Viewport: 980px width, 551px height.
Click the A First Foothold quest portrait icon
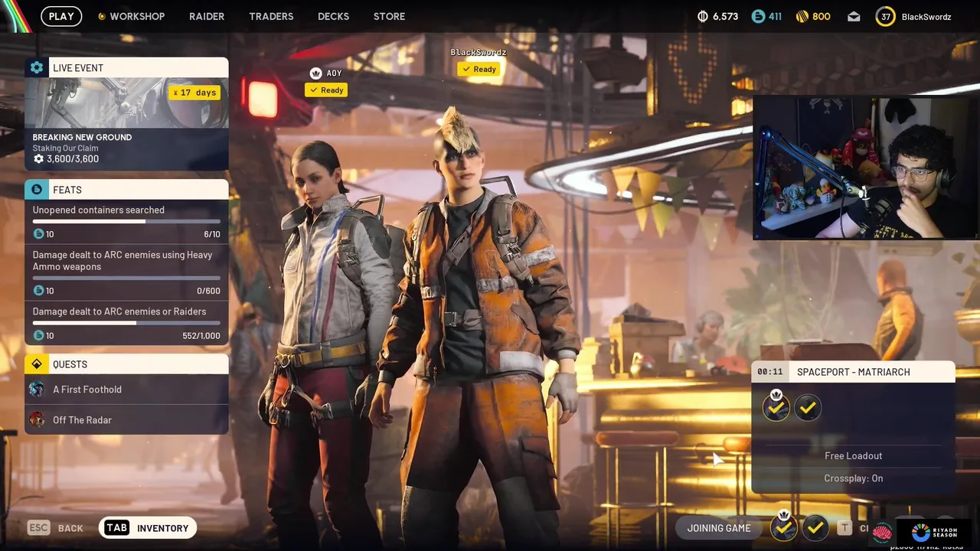[37, 390]
